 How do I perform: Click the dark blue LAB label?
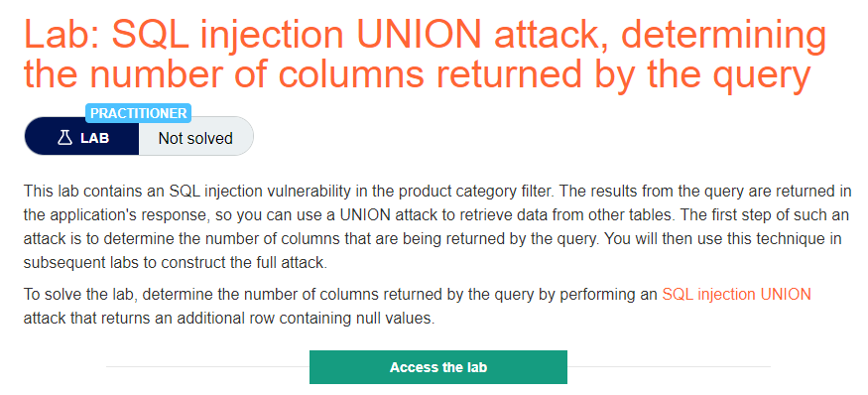coord(82,138)
